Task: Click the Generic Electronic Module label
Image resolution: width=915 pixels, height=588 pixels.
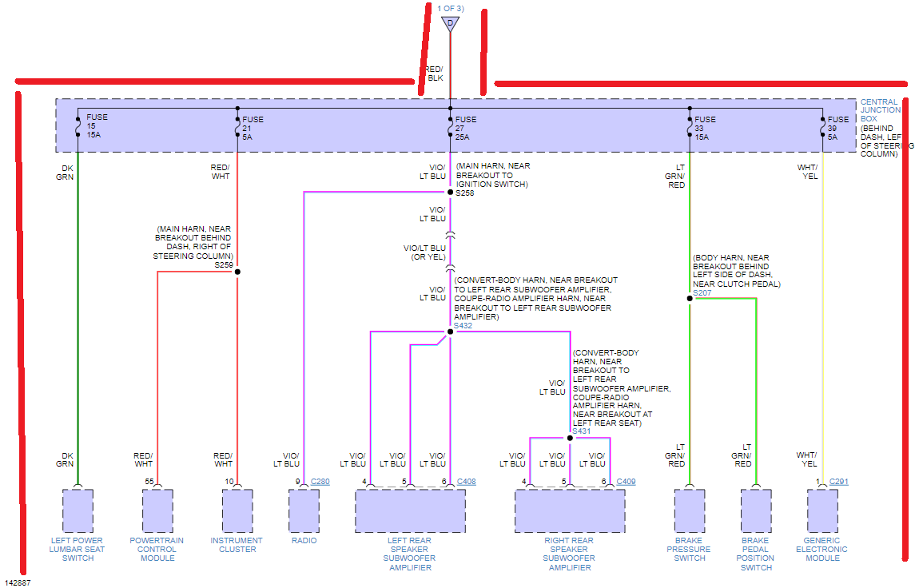Action: (x=822, y=549)
